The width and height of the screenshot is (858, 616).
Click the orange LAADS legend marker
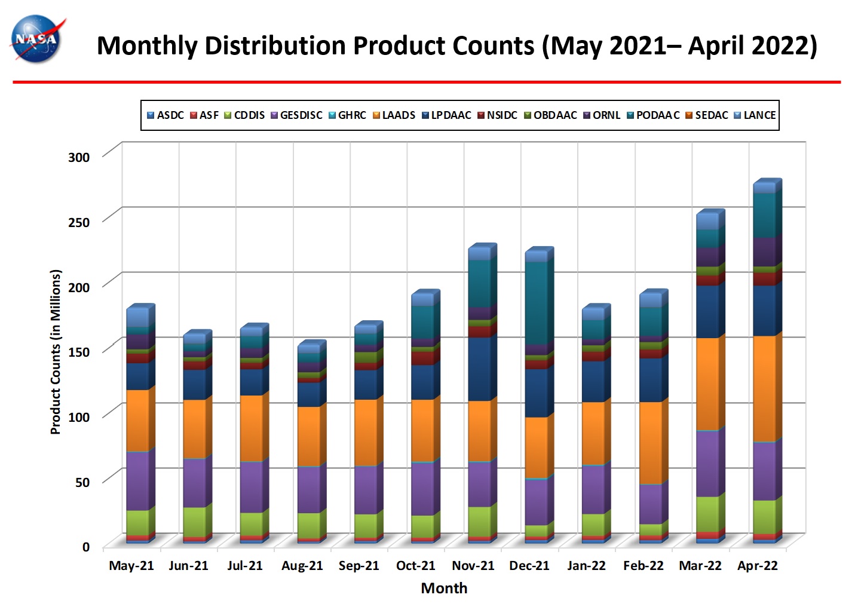tap(376, 115)
